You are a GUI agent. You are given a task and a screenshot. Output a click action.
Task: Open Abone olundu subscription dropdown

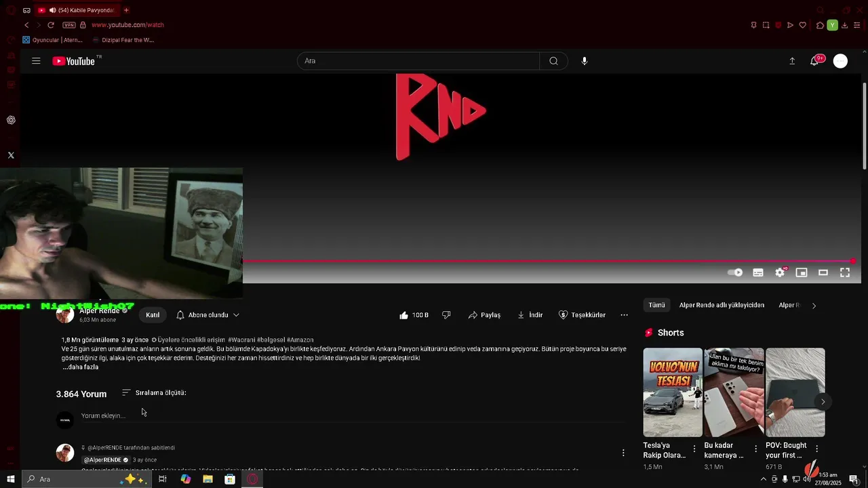208,315
